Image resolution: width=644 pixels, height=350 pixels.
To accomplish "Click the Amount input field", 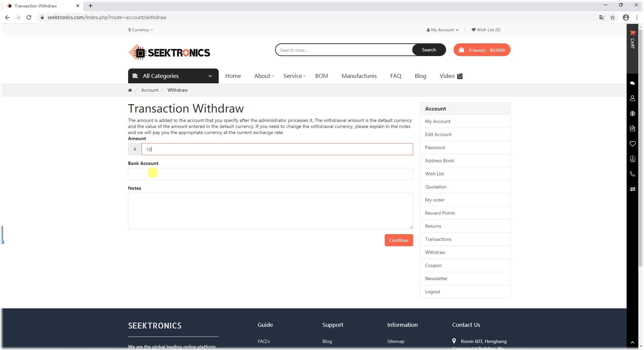I will pyautogui.click(x=277, y=149).
